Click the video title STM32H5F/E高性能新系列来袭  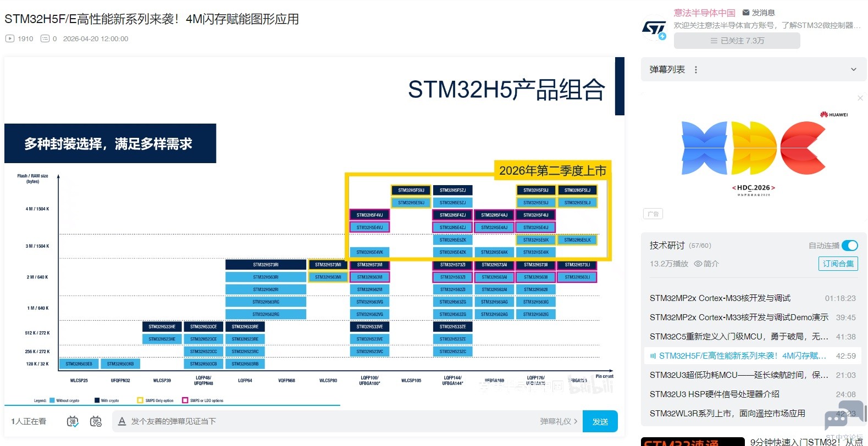(x=152, y=19)
